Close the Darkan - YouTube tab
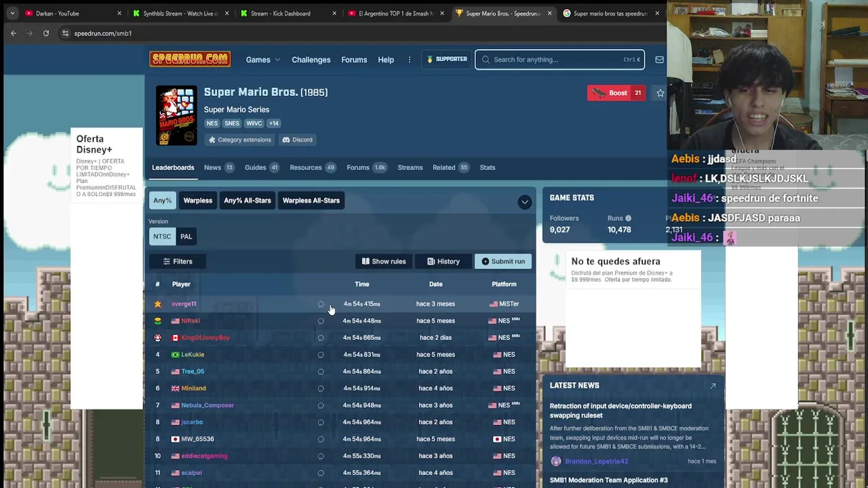Screen dimensions: 868x488 click(x=119, y=14)
